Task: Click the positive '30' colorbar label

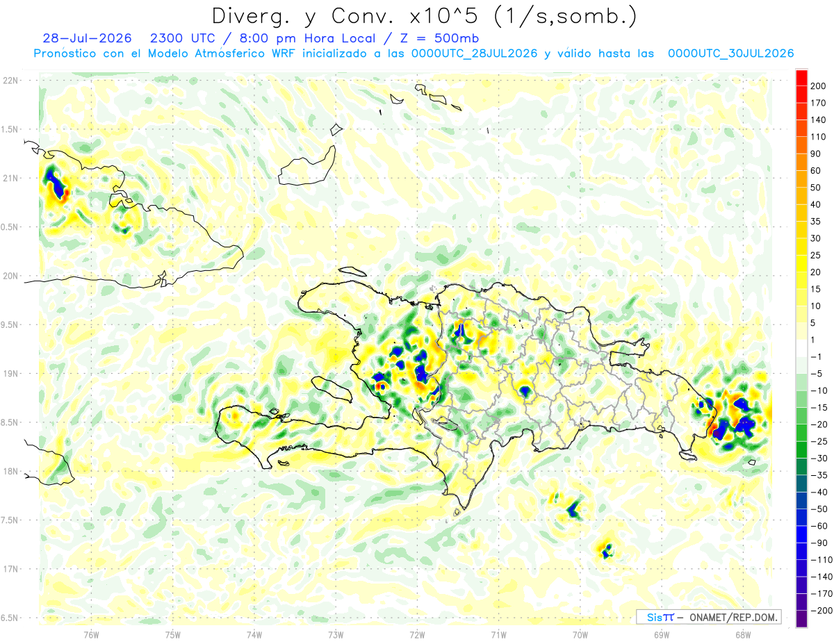Action: click(816, 238)
